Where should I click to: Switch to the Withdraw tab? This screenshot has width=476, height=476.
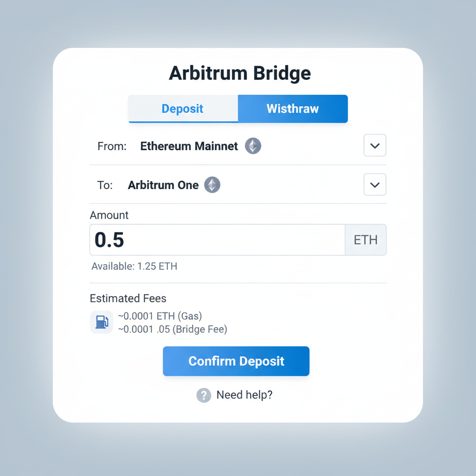click(293, 108)
